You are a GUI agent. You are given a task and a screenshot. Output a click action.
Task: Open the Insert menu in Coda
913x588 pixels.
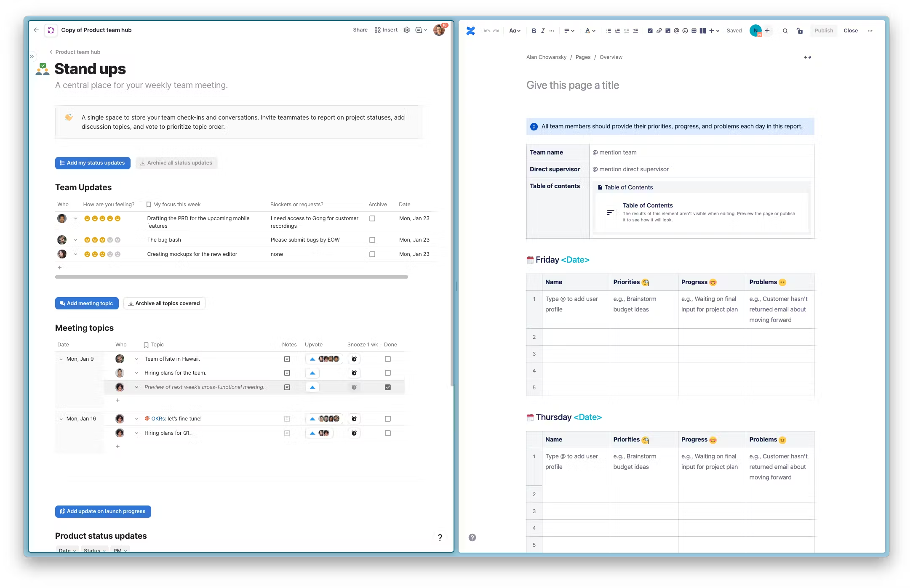(x=386, y=30)
